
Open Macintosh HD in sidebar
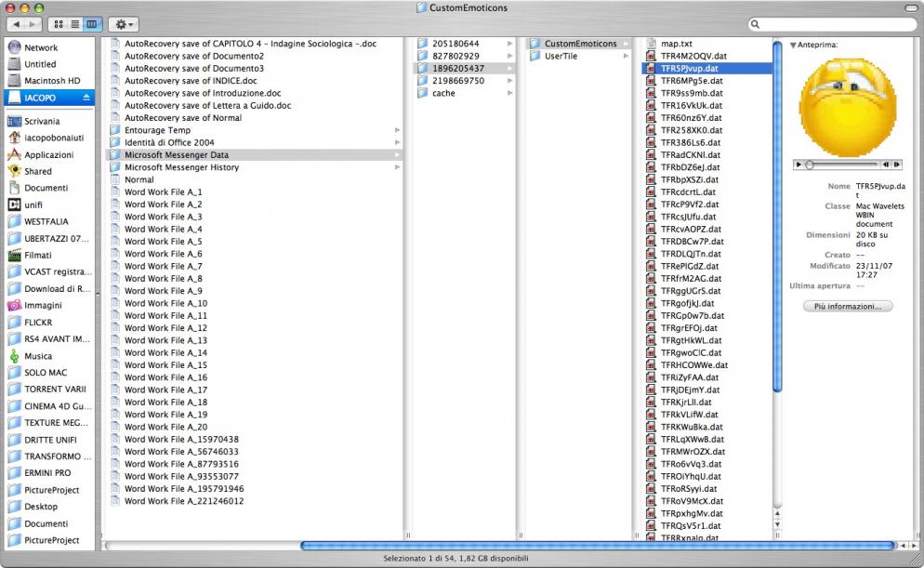coord(52,81)
